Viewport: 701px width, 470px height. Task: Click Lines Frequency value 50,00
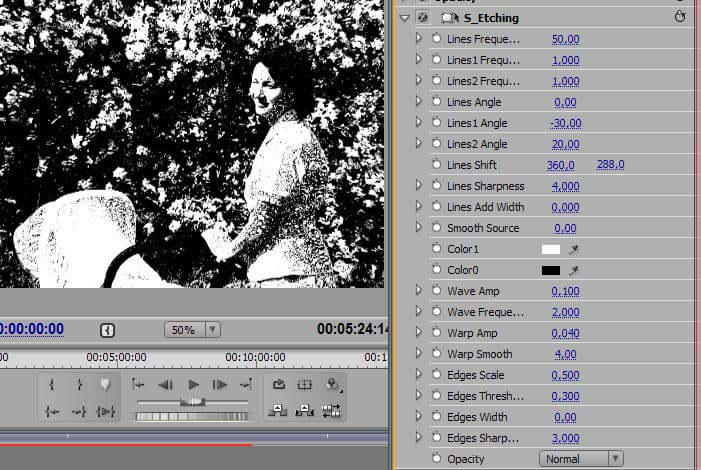tap(566, 39)
